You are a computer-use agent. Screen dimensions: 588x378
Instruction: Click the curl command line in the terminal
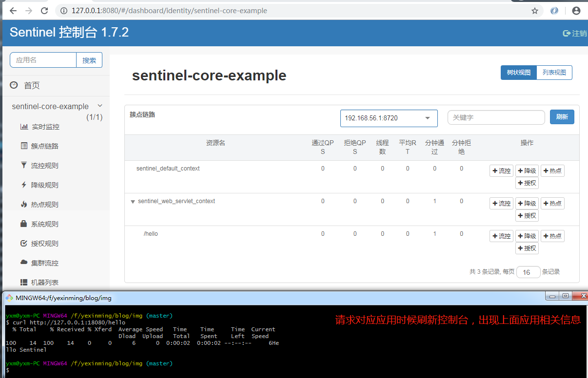[65, 322]
